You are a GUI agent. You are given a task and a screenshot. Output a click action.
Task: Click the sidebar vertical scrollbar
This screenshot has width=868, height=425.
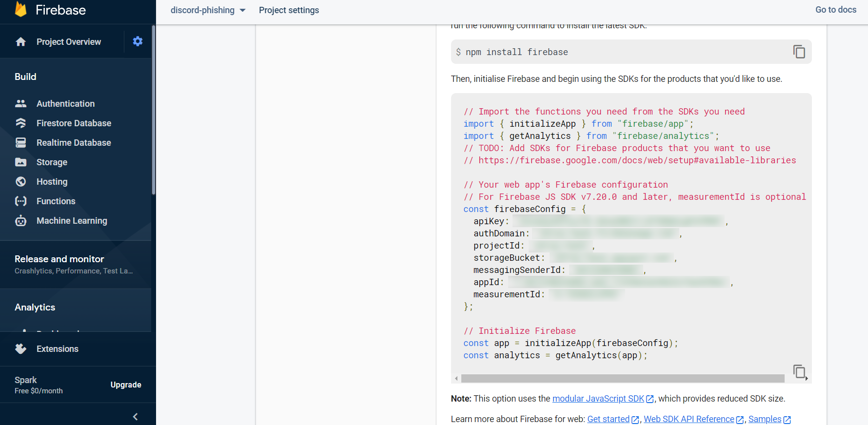(154, 110)
